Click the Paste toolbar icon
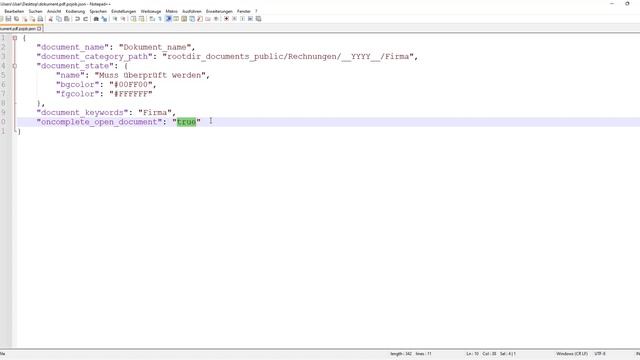 [x=67, y=19]
